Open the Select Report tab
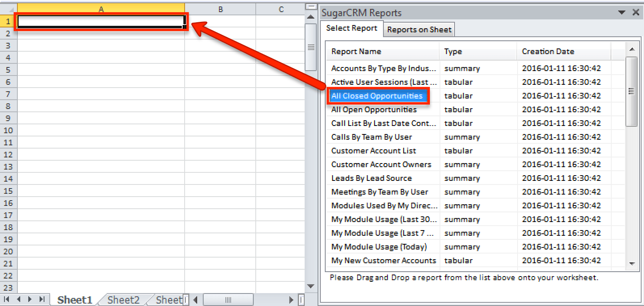This screenshot has width=644, height=306. 351,28
